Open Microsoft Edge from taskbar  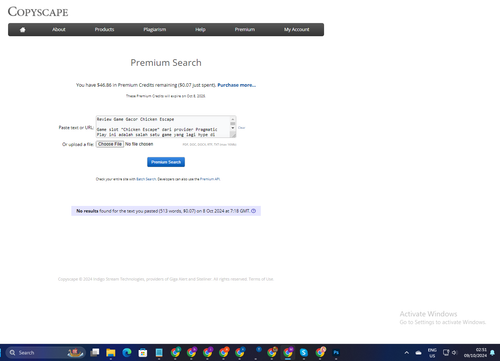point(127,352)
